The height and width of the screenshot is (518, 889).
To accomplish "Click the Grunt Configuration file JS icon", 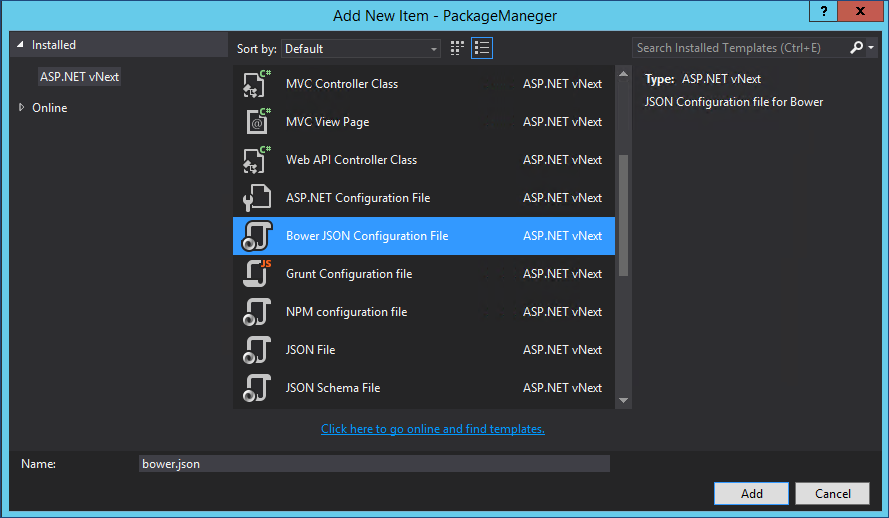I will pyautogui.click(x=257, y=274).
